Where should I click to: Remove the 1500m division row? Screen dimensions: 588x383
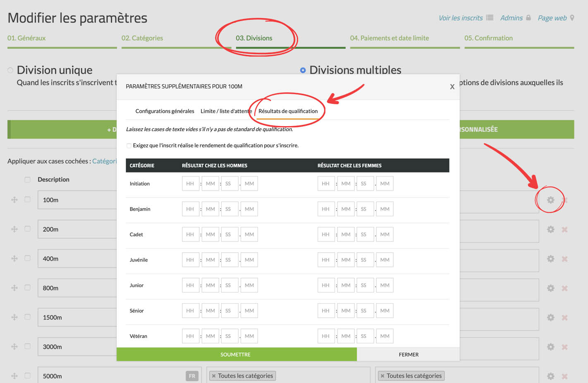pos(564,318)
